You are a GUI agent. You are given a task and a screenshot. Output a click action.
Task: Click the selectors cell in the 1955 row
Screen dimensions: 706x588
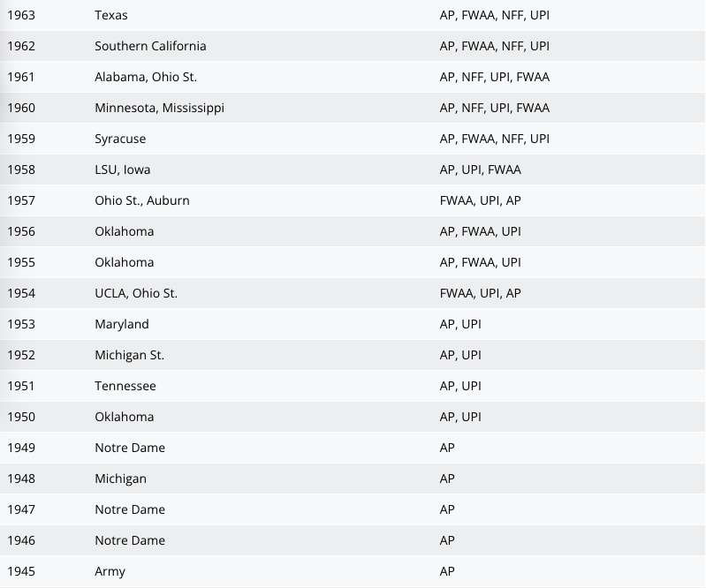481,262
